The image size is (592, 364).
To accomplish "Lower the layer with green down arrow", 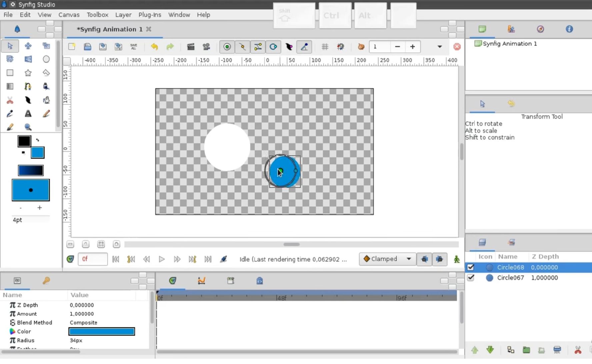I will [490, 350].
